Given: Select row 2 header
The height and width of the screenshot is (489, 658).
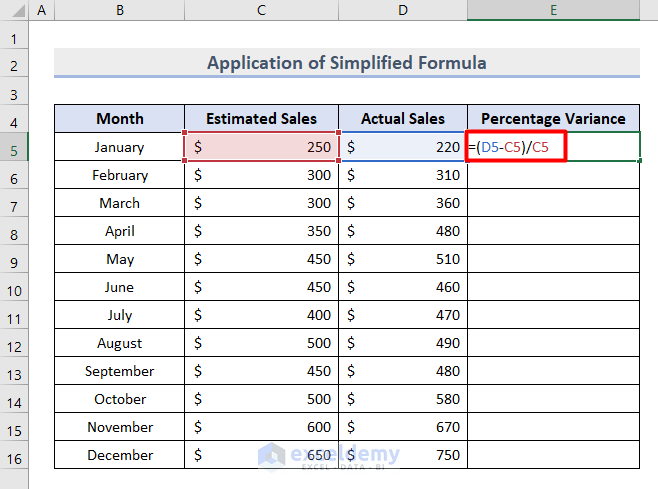Looking at the screenshot, I should [x=14, y=64].
